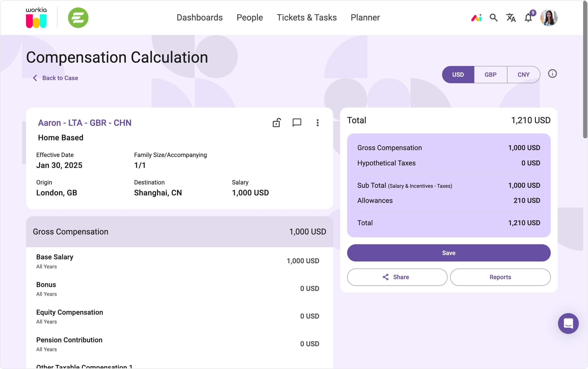This screenshot has width=588, height=369.
Task: Open the Intercom chat widget
Action: click(568, 323)
